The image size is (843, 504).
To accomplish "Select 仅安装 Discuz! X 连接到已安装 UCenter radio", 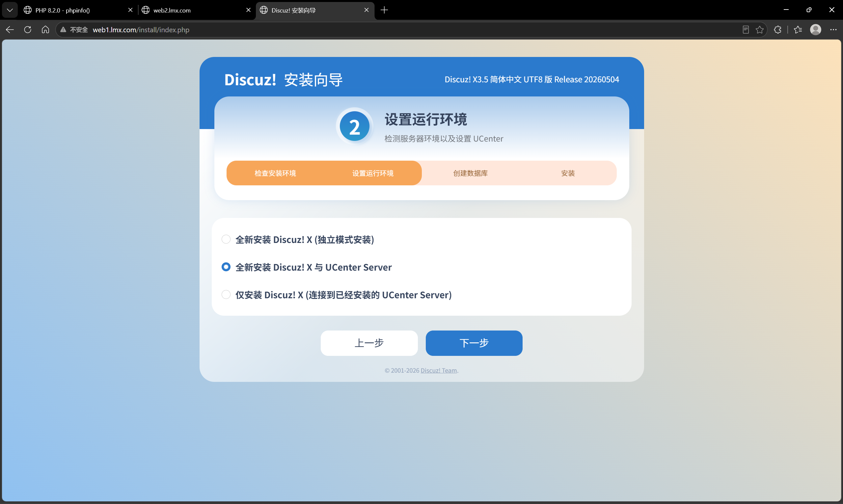I will tap(226, 294).
